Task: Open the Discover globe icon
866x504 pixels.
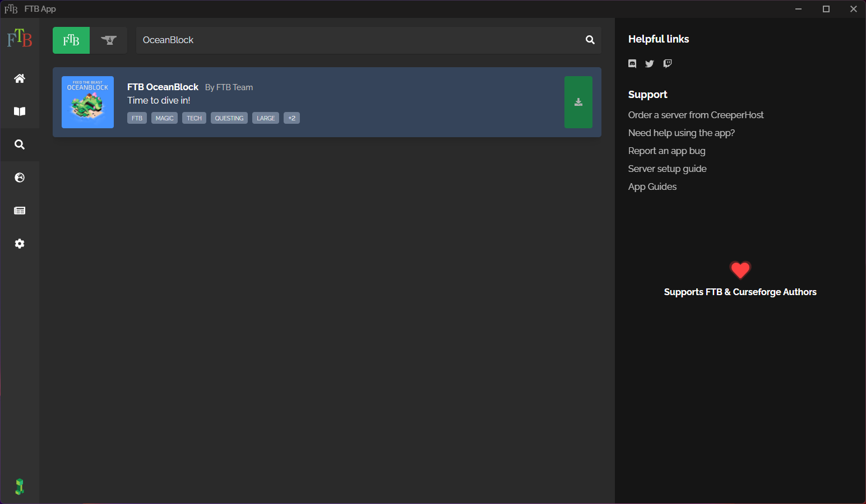Action: point(20,178)
